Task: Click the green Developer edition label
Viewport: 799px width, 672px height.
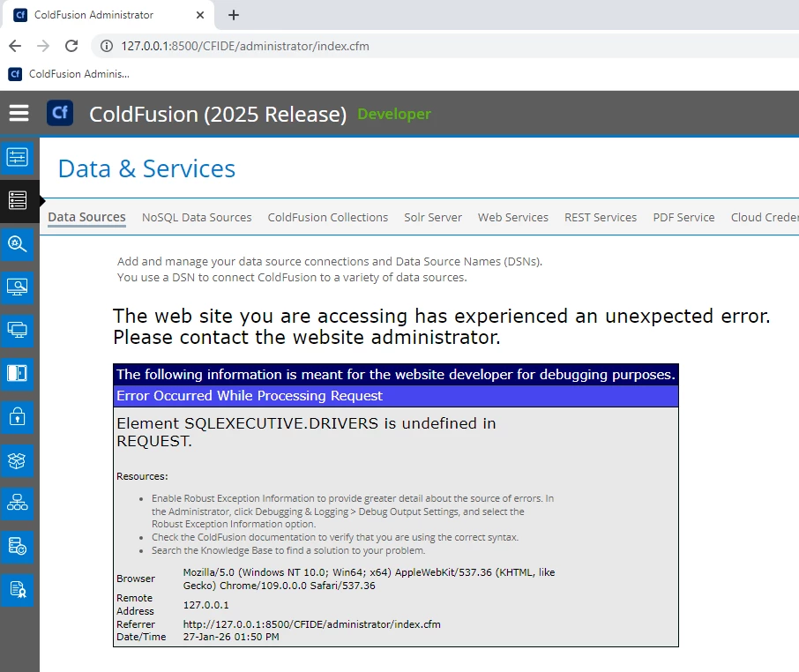Action: (394, 114)
